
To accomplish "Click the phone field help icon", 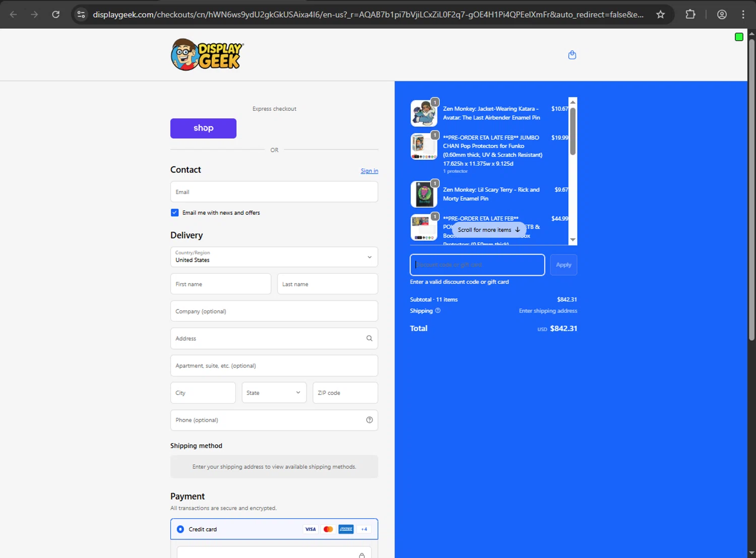I will tap(369, 420).
